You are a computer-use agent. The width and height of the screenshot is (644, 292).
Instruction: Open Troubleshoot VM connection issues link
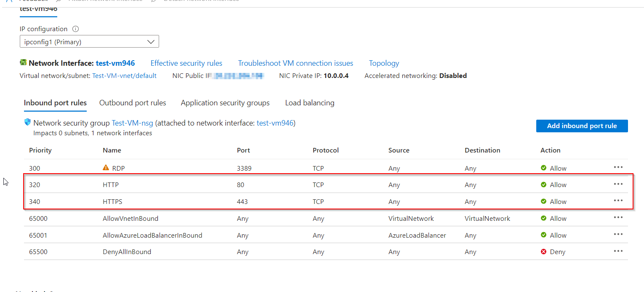295,63
